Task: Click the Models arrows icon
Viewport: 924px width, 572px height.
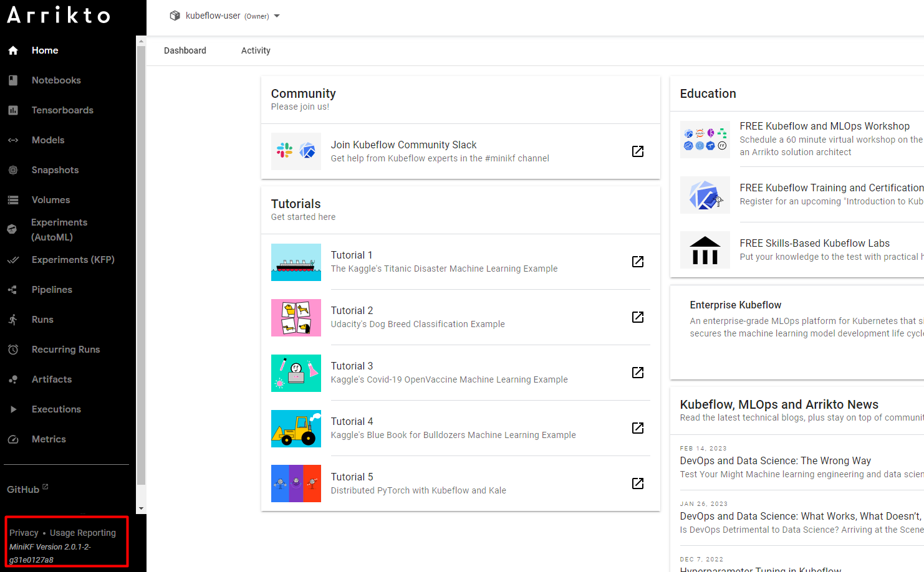Action: tap(13, 140)
